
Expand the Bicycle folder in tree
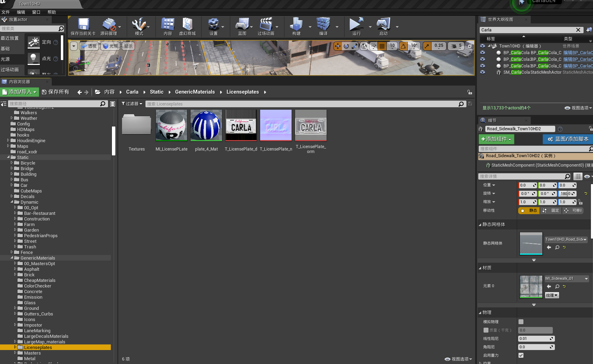coord(12,163)
